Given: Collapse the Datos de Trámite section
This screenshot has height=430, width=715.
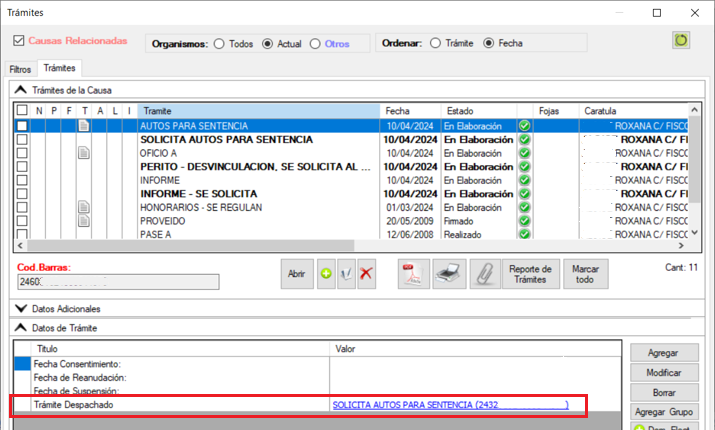Looking at the screenshot, I should pos(21,328).
